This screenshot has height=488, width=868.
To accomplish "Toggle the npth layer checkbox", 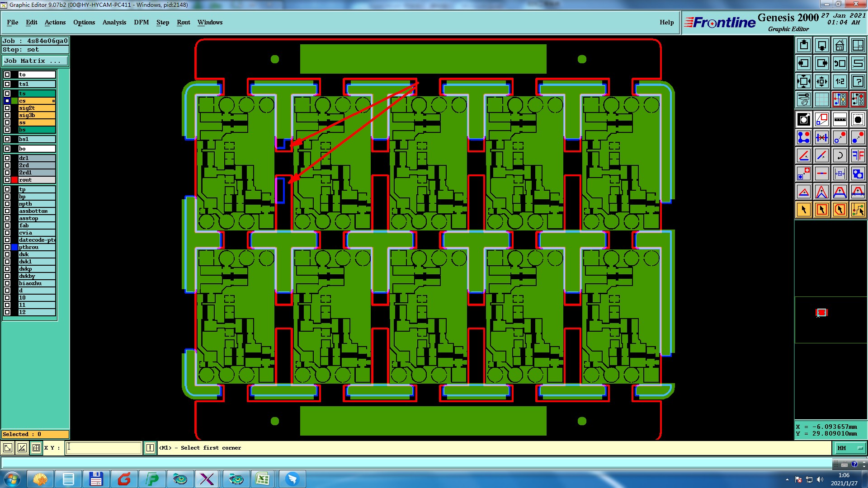I will click(7, 204).
